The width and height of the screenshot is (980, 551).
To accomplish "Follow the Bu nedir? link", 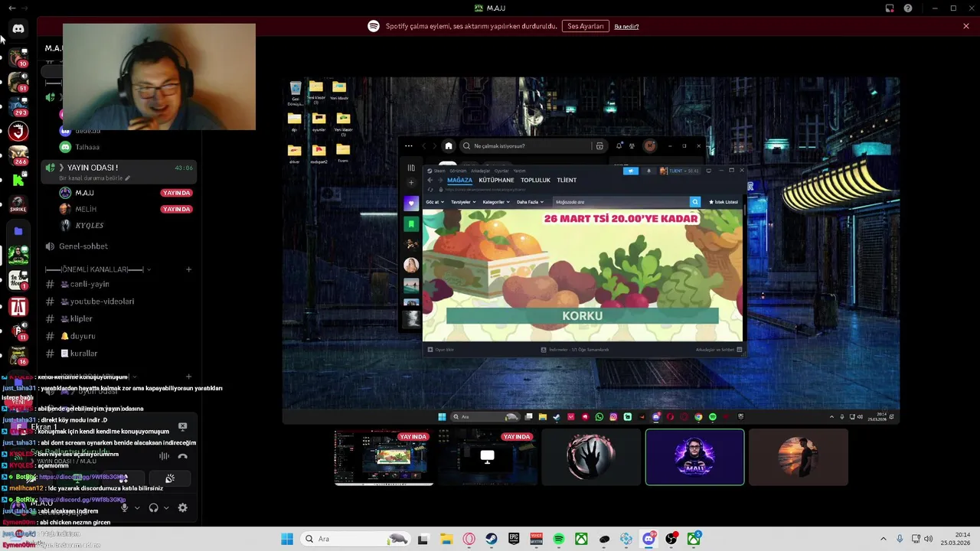I will 626,27.
